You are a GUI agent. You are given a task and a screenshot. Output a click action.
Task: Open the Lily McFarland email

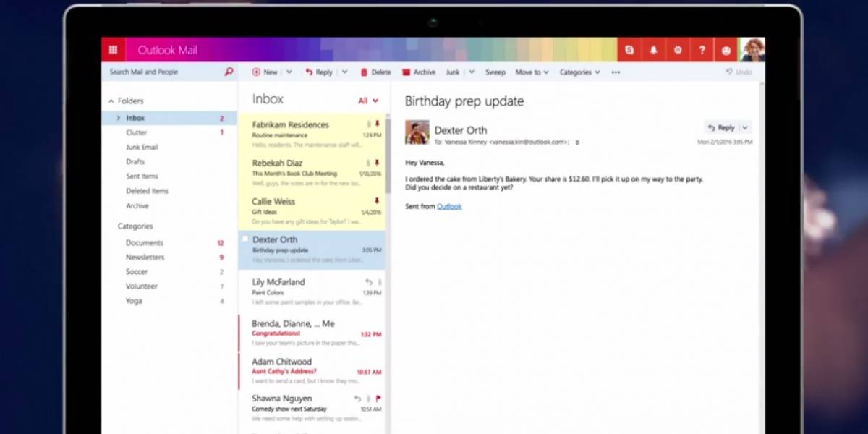point(312,291)
